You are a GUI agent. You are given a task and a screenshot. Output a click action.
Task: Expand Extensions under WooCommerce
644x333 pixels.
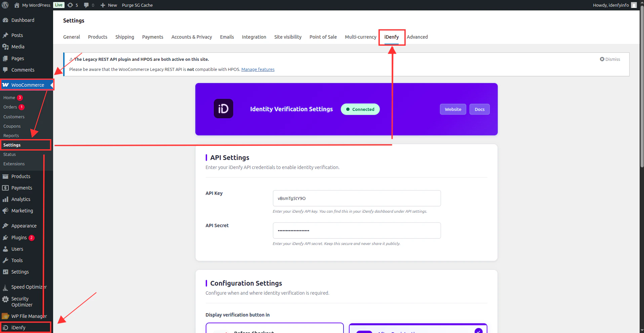tap(14, 164)
